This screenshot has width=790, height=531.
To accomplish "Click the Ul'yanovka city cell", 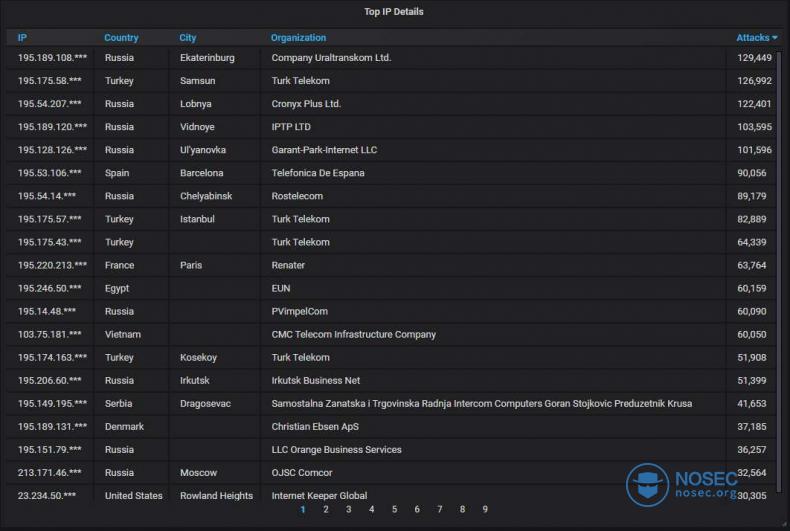I will click(203, 150).
